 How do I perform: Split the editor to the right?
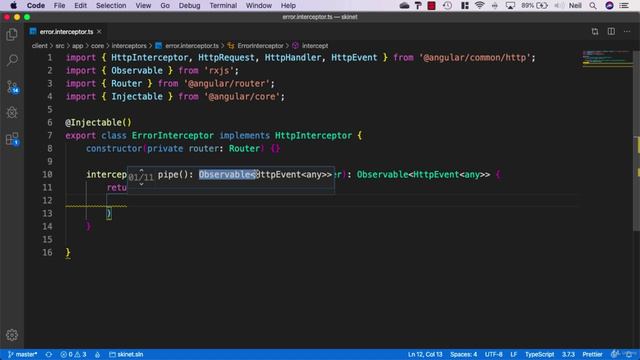click(611, 31)
